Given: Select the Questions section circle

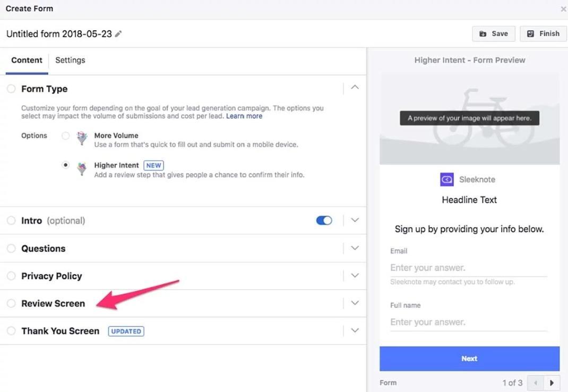Looking at the screenshot, I should [11, 248].
